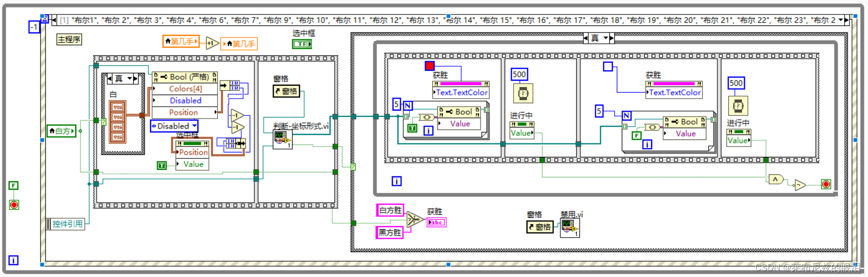The height and width of the screenshot is (277, 868).
Task: Click the 5 constant wired to left For loop
Action: click(396, 104)
